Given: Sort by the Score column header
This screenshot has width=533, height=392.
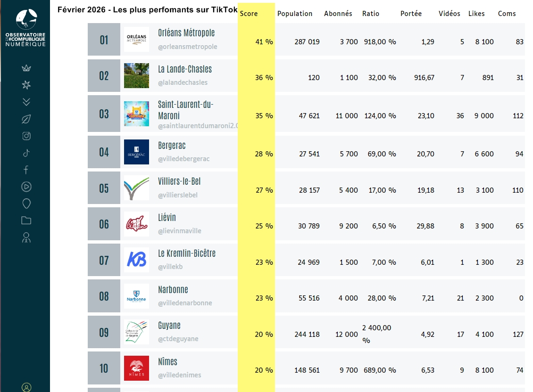Looking at the screenshot, I should click(249, 14).
